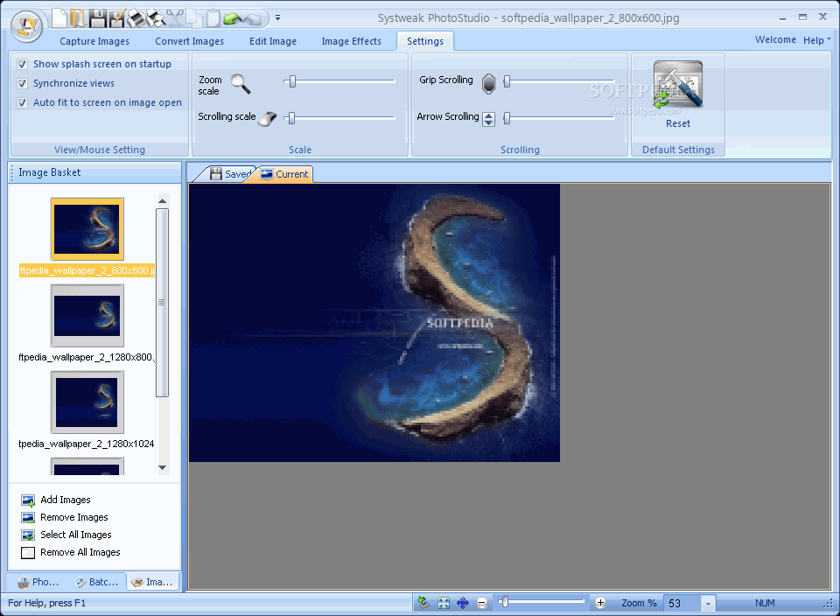Click the Zoom scale slider handle
This screenshot has width=840, height=616.
tap(292, 81)
